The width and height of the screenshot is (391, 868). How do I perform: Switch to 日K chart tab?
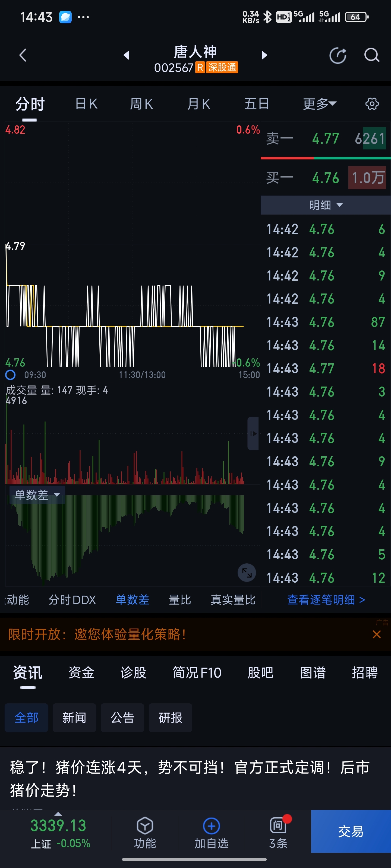[86, 104]
